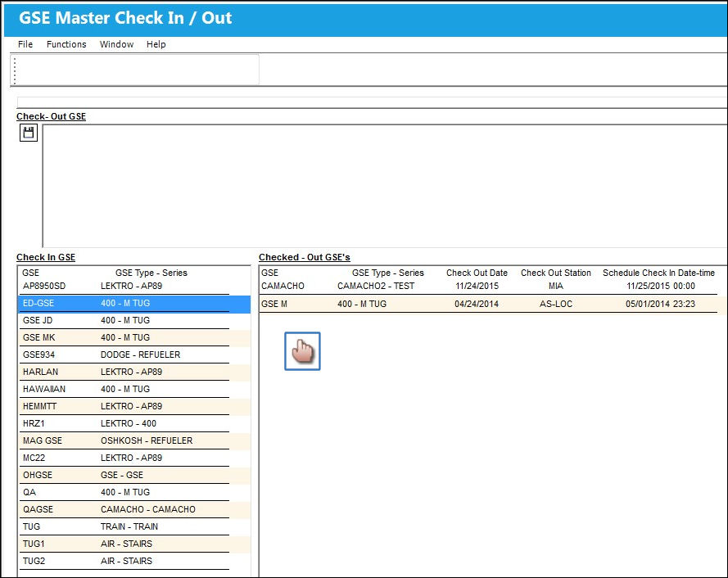Select TUG TRAIN - TRAIN row

134,526
